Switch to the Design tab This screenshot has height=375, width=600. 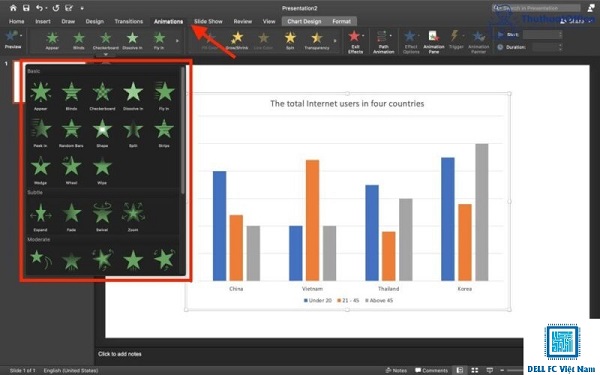[95, 21]
